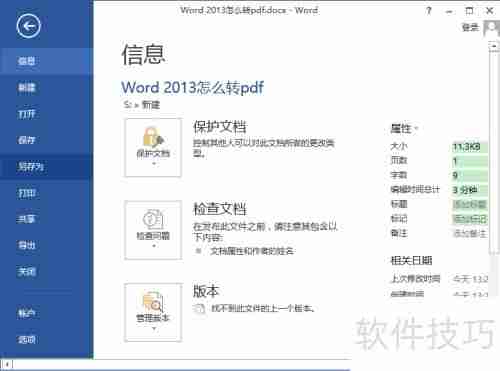
Task: Click the 检查问题 inspect document button
Action: (x=153, y=230)
